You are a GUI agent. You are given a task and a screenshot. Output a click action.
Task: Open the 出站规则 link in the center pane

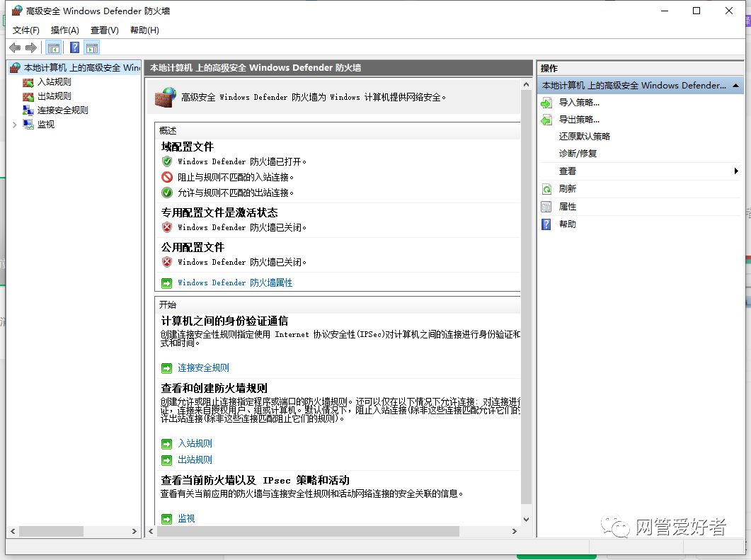(x=195, y=460)
